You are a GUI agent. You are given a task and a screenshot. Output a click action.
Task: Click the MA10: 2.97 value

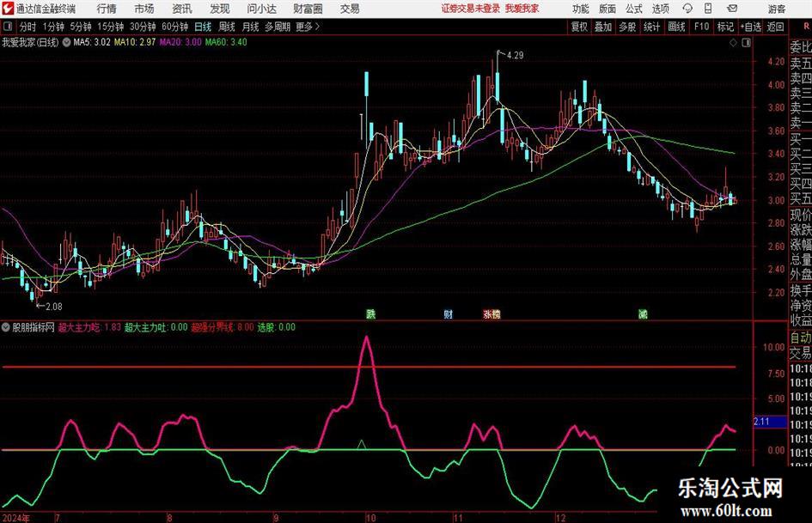coord(135,42)
